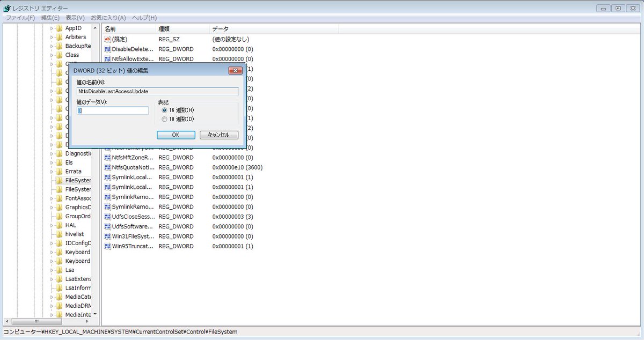Viewport: 644px width, 340px height.
Task: Sort by the 種類 column header
Action: pos(182,28)
